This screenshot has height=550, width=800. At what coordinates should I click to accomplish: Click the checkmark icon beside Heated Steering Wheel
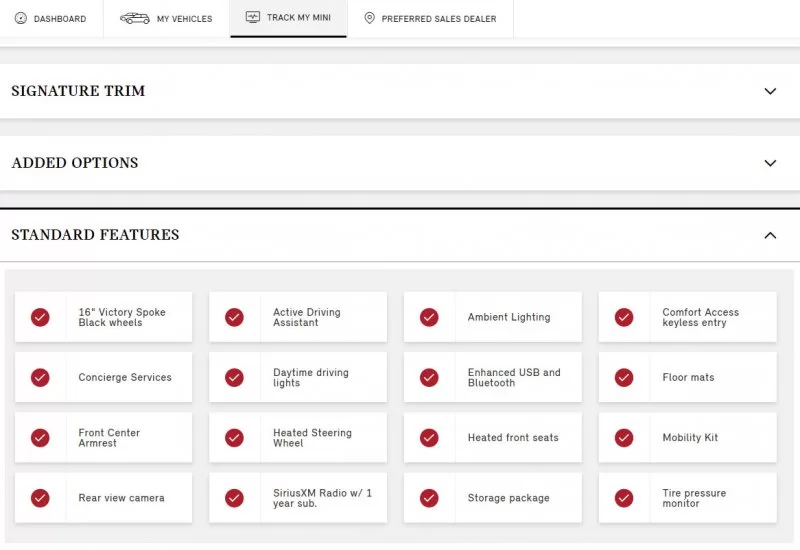point(234,438)
